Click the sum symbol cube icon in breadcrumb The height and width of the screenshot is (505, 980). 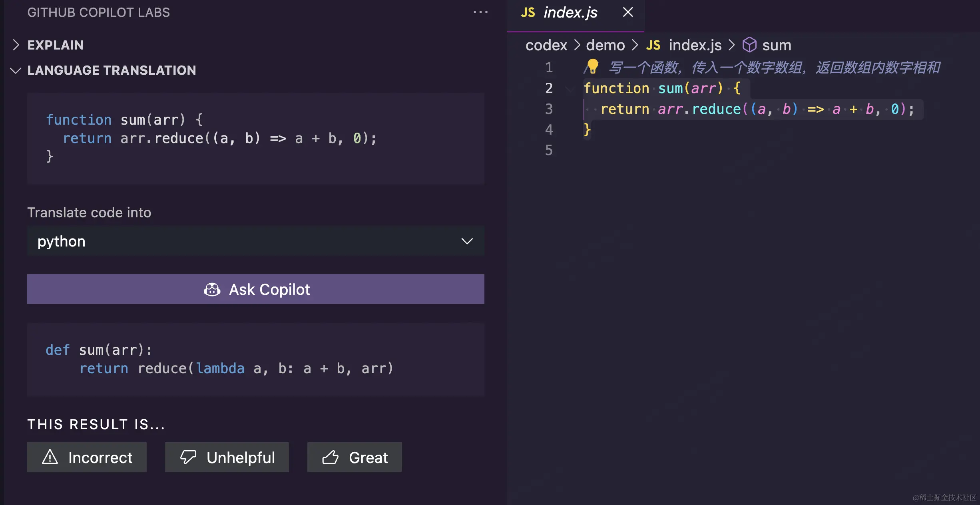tap(749, 45)
